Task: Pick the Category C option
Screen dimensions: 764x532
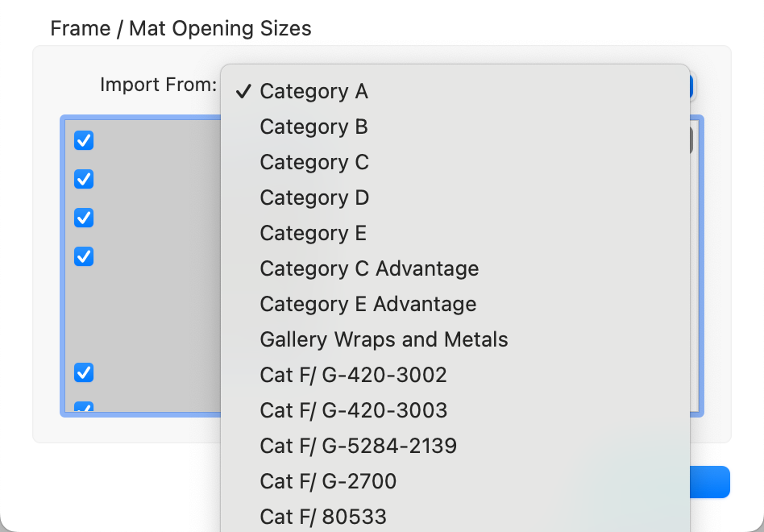Action: coord(313,163)
